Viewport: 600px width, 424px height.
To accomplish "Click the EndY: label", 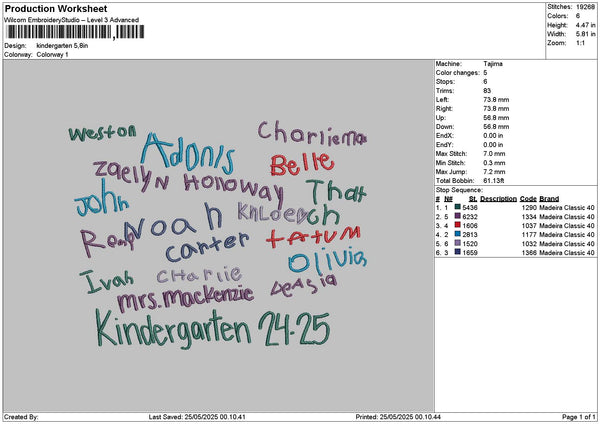I will coord(445,145).
